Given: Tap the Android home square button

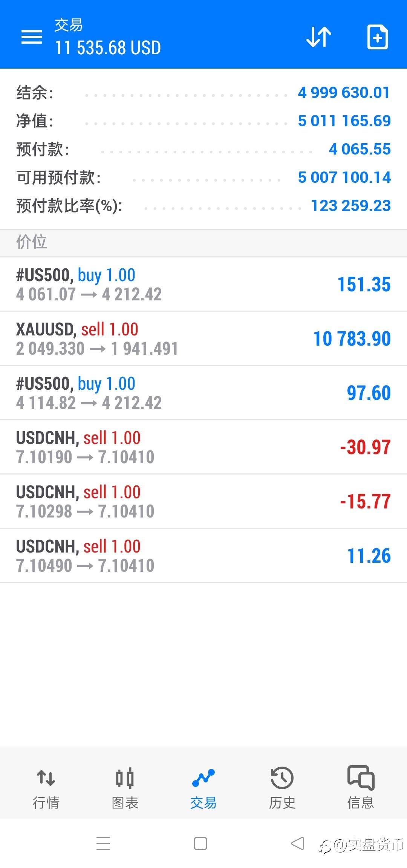Looking at the screenshot, I should click(x=200, y=844).
